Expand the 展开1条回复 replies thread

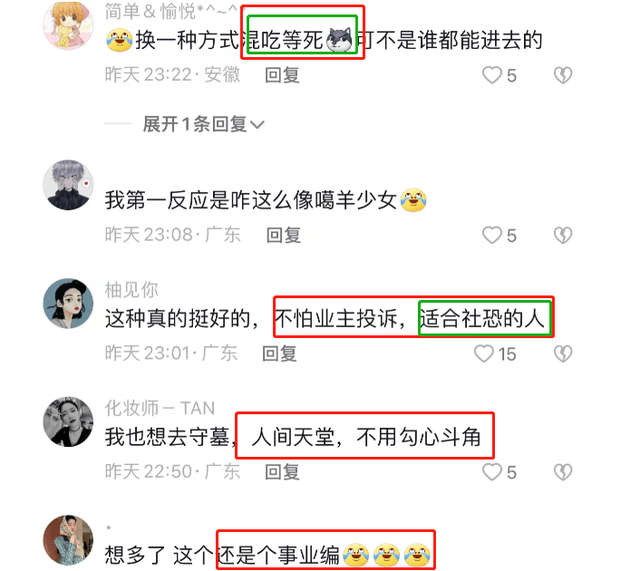click(203, 124)
